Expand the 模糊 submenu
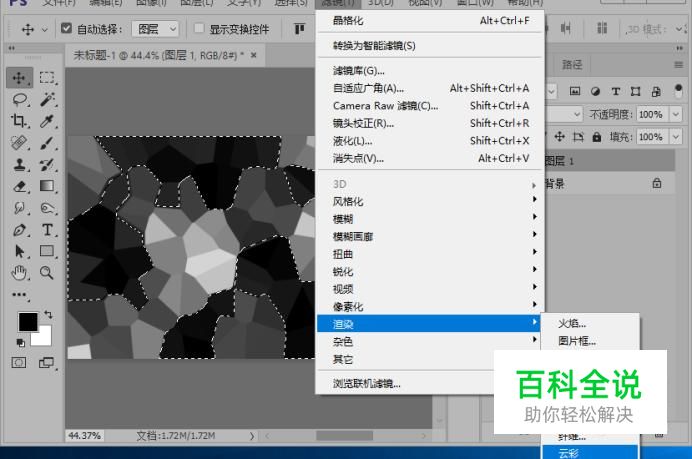The height and width of the screenshot is (459, 692). (x=430, y=219)
